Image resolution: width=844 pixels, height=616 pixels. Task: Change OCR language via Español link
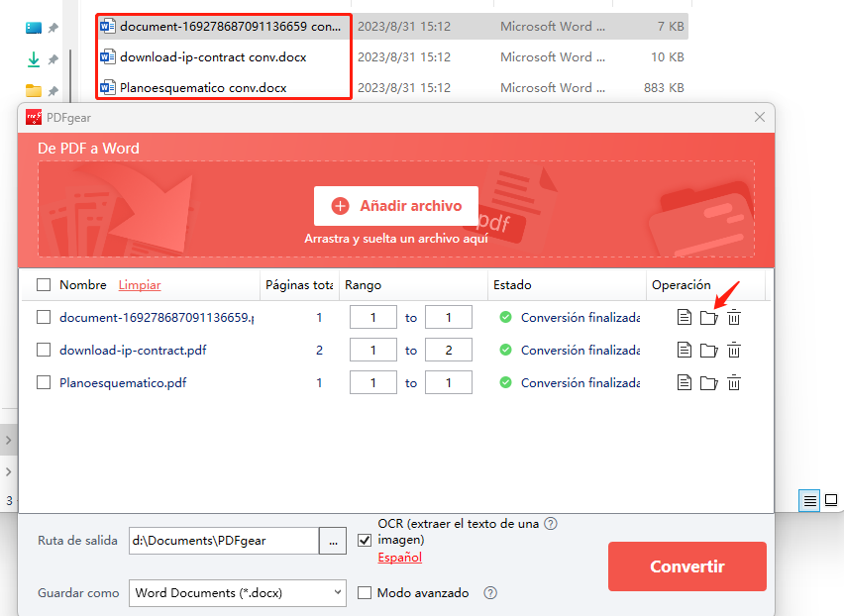(x=400, y=558)
